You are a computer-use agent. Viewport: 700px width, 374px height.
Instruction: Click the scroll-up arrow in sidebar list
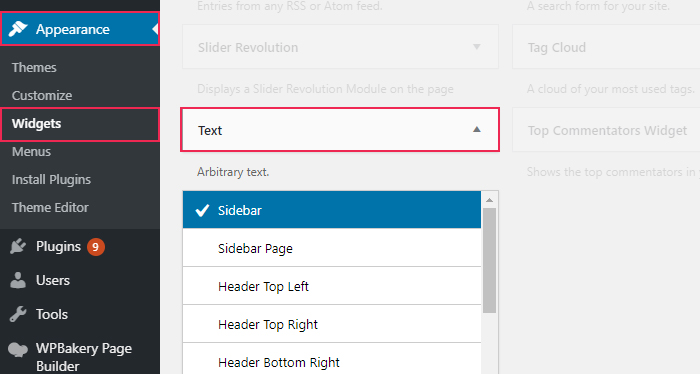click(x=489, y=200)
